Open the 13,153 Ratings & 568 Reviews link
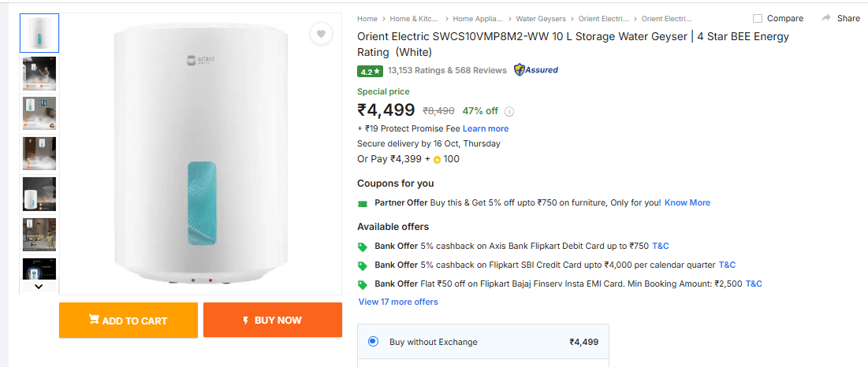Viewport: 868px width, 367px height. click(447, 70)
